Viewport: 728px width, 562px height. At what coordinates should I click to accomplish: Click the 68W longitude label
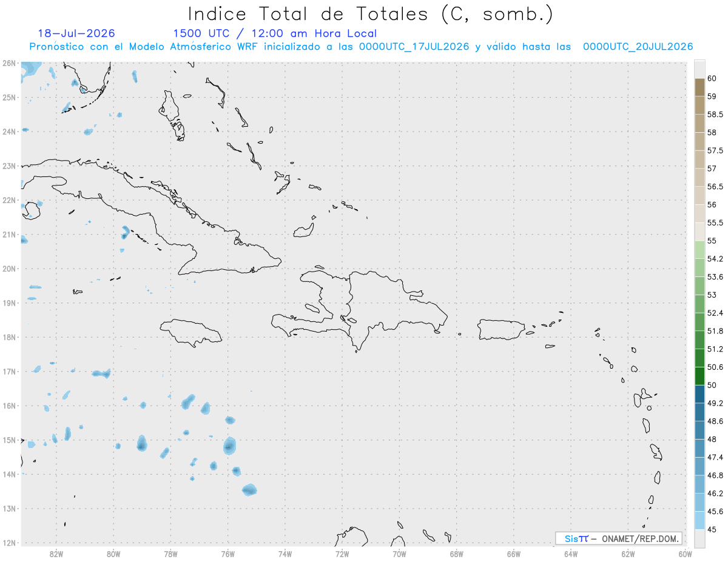pyautogui.click(x=457, y=554)
